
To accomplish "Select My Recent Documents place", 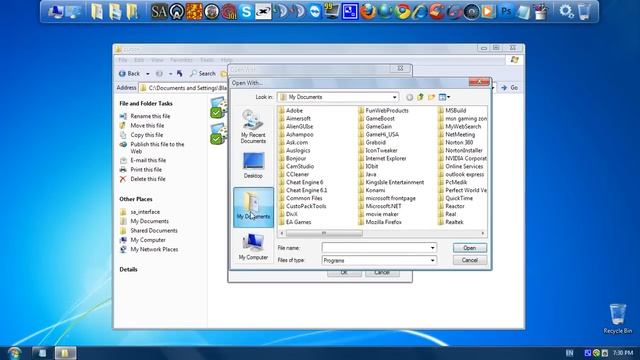I will tap(253, 126).
